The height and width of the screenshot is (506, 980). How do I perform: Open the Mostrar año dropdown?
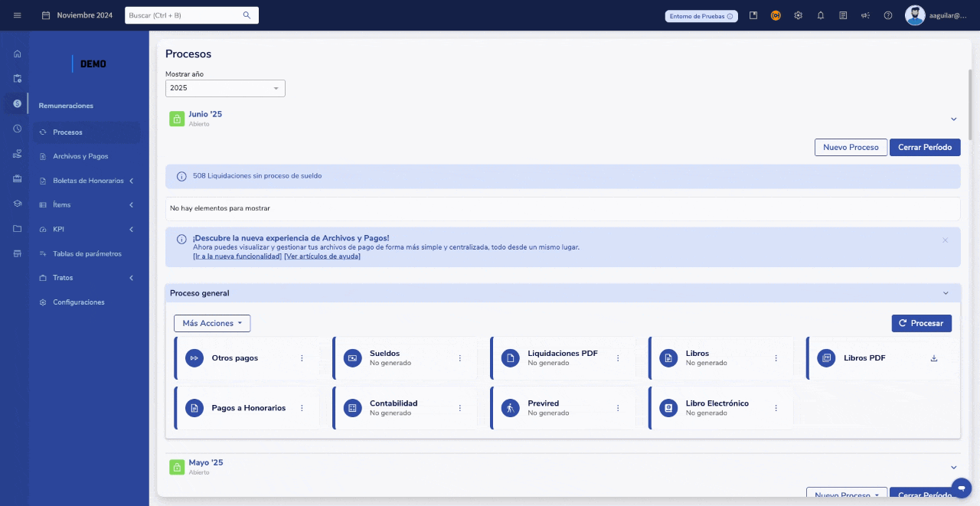[225, 88]
